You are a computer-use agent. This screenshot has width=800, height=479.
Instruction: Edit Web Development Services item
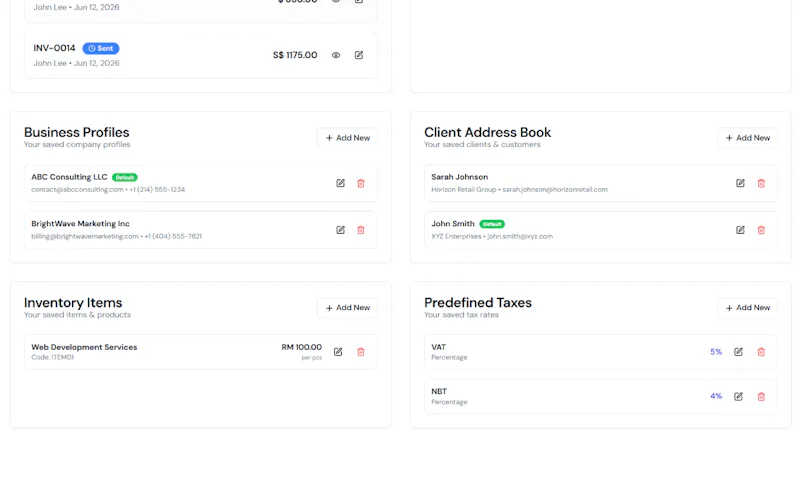338,352
